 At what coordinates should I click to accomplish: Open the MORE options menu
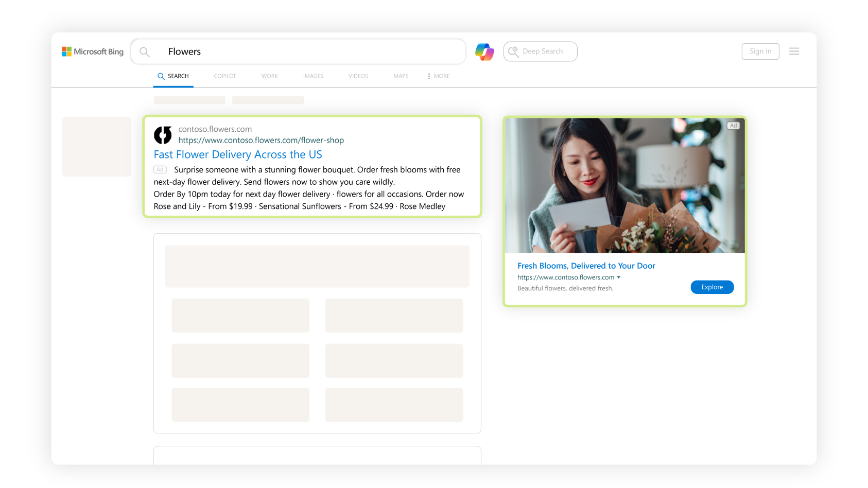click(438, 76)
